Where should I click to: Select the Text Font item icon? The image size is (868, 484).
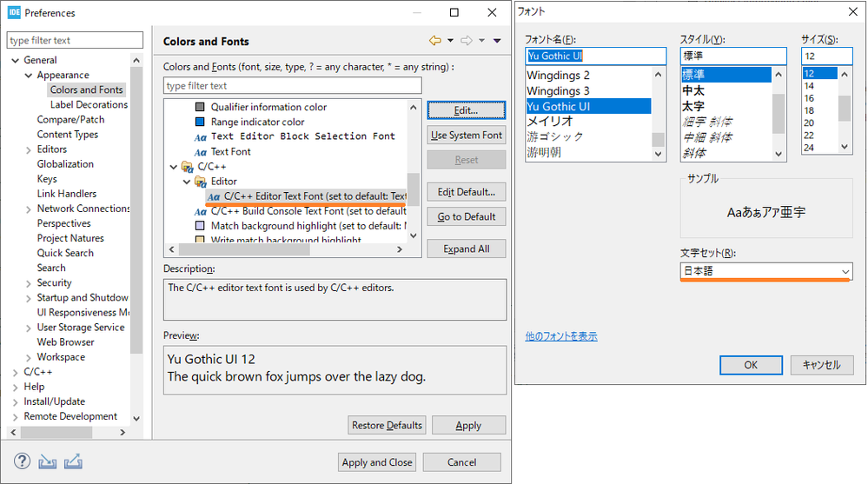click(201, 152)
